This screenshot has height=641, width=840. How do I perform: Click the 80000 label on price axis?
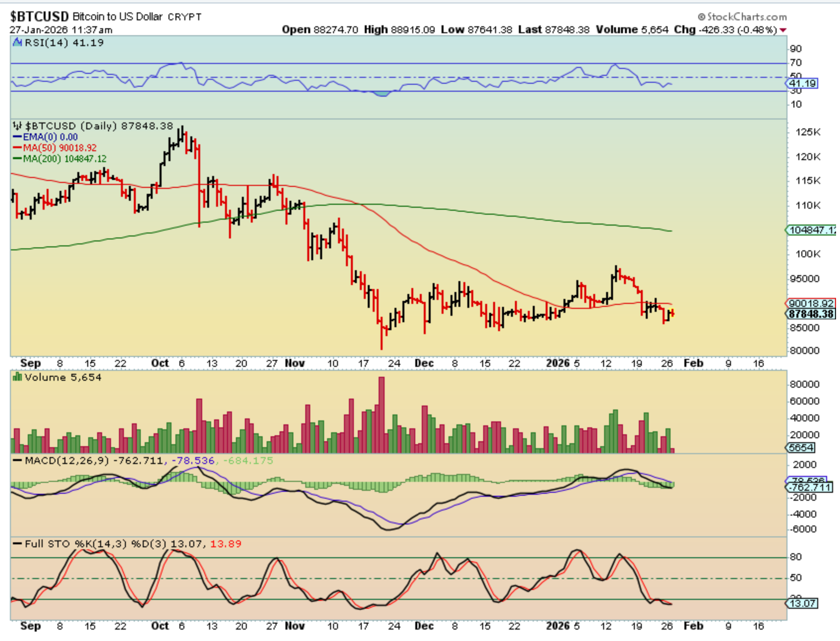click(804, 350)
